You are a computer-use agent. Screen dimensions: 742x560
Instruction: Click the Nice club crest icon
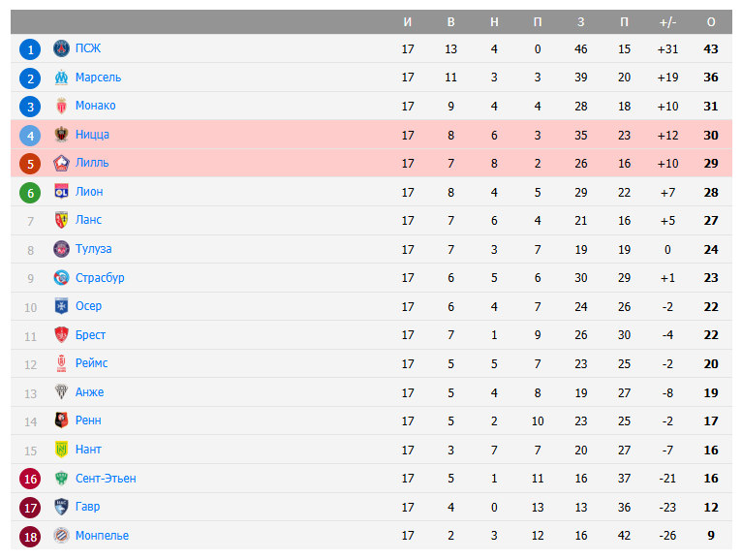(62, 135)
